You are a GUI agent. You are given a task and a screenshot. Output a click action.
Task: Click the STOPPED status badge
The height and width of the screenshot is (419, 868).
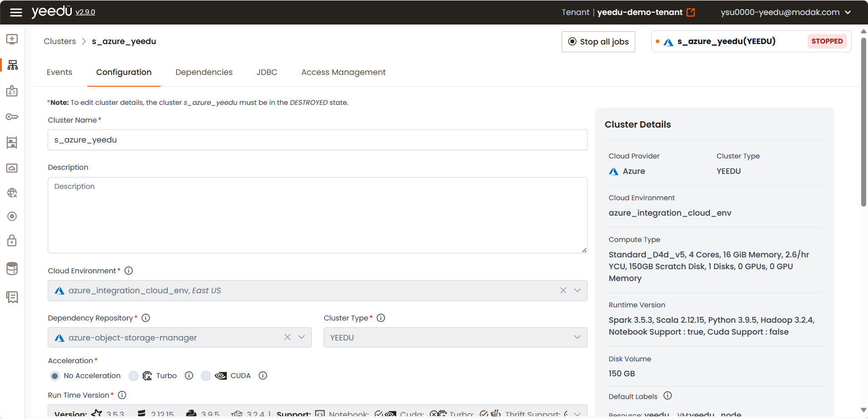tap(827, 41)
